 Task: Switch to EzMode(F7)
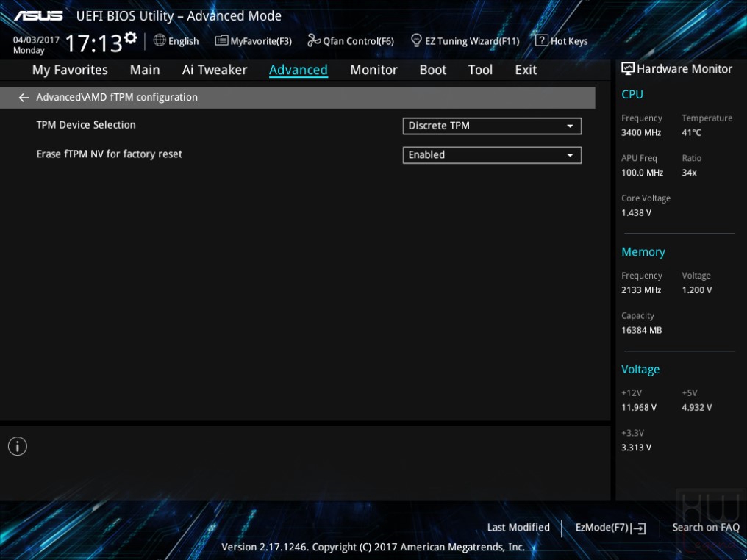(611, 528)
